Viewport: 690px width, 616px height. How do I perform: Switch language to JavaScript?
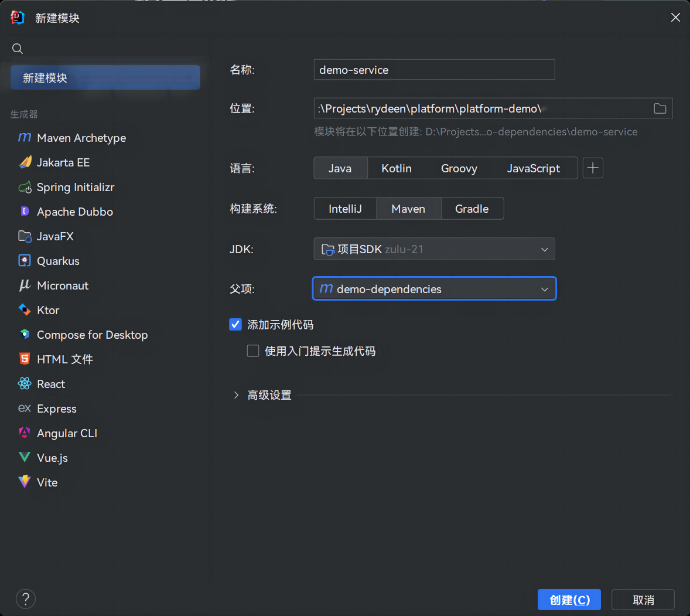click(534, 168)
